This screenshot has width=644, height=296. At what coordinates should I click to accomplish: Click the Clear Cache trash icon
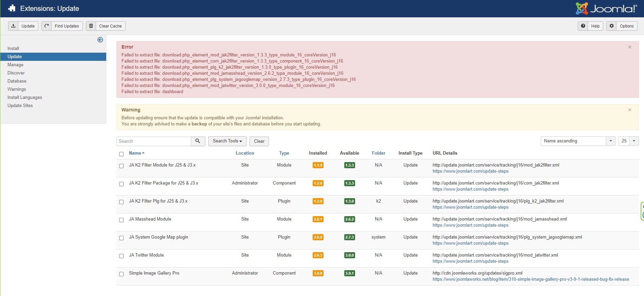pyautogui.click(x=91, y=26)
